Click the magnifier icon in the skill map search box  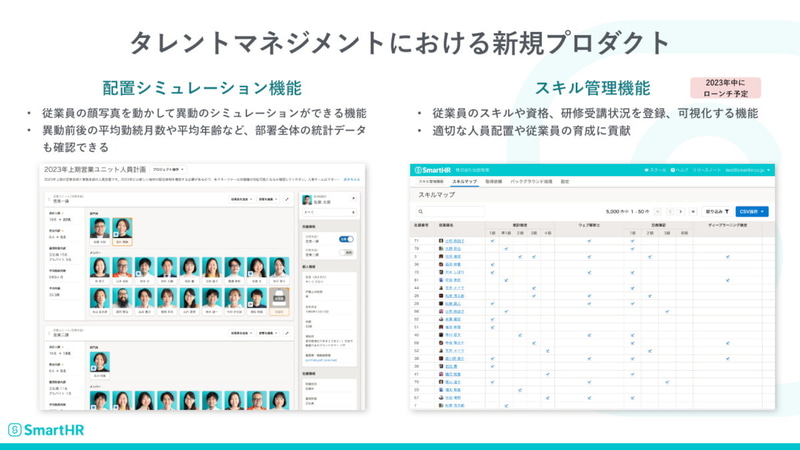point(420,211)
